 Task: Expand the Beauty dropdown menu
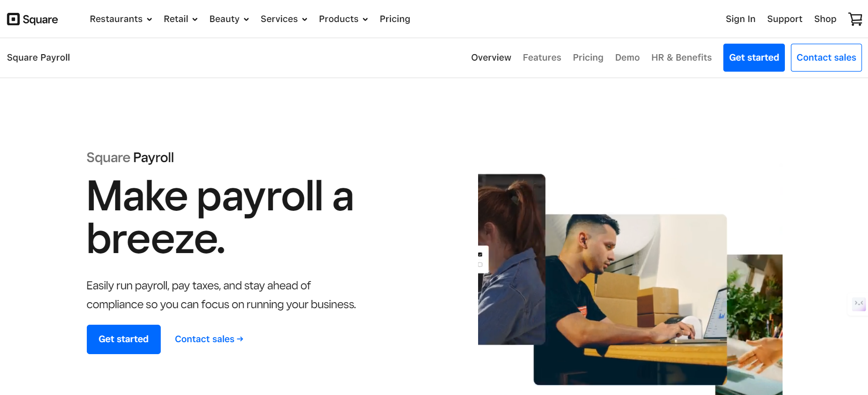click(229, 19)
